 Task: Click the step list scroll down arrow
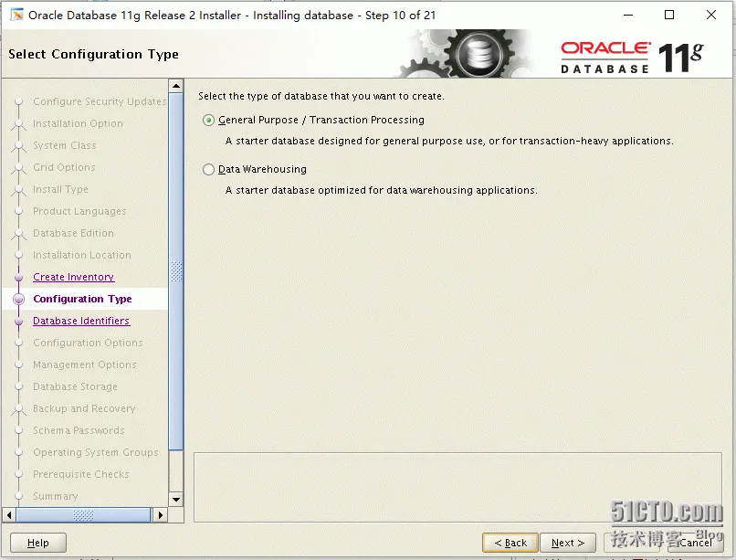176,499
